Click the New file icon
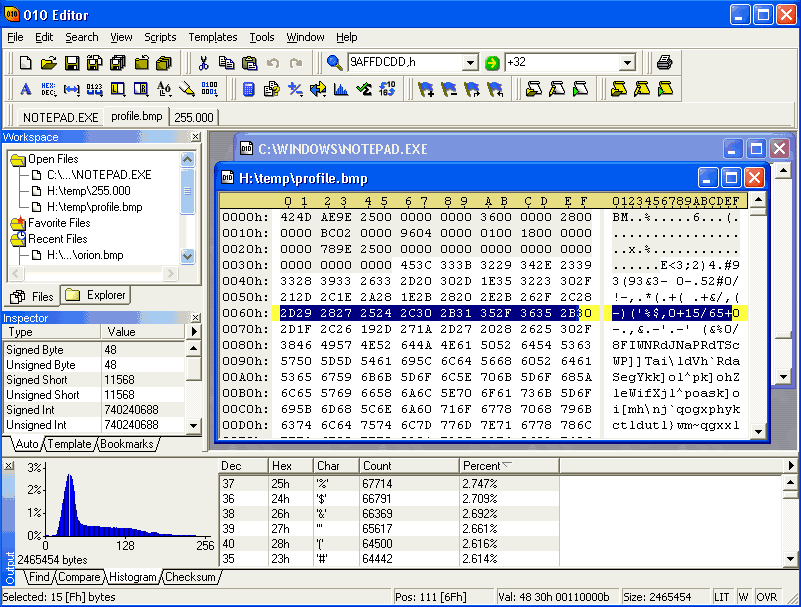801x607 pixels. [x=25, y=63]
